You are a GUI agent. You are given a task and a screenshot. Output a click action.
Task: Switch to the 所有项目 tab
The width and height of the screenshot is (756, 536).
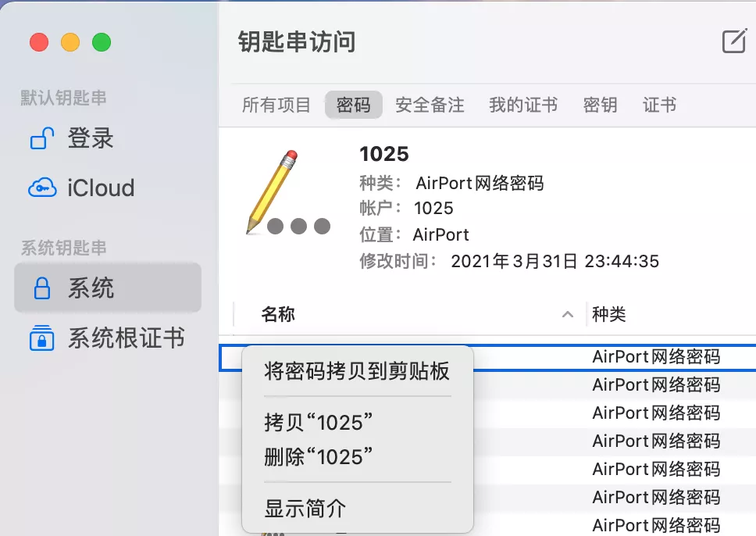pyautogui.click(x=276, y=105)
